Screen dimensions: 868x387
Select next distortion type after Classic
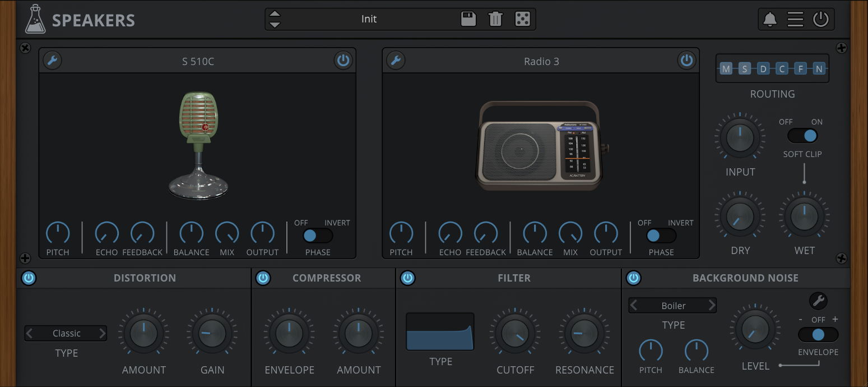click(x=102, y=334)
